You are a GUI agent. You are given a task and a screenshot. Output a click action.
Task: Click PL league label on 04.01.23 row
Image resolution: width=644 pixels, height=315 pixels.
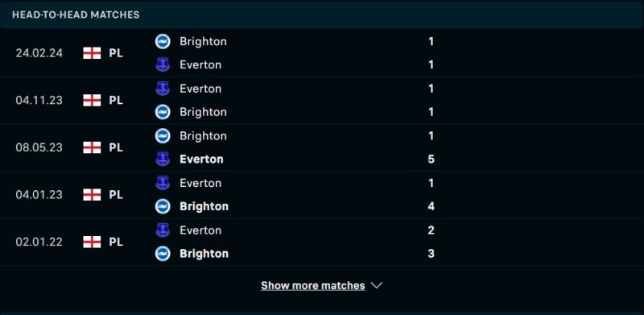pyautogui.click(x=116, y=194)
